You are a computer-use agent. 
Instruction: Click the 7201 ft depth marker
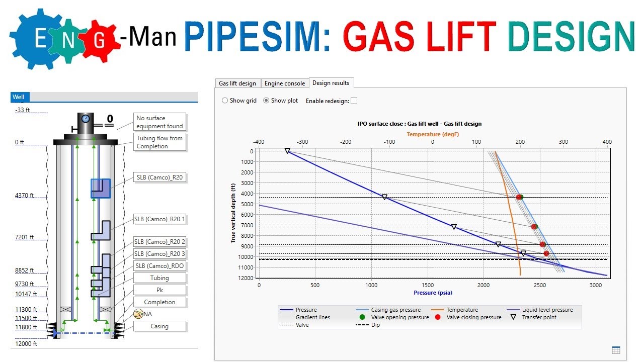[24, 237]
